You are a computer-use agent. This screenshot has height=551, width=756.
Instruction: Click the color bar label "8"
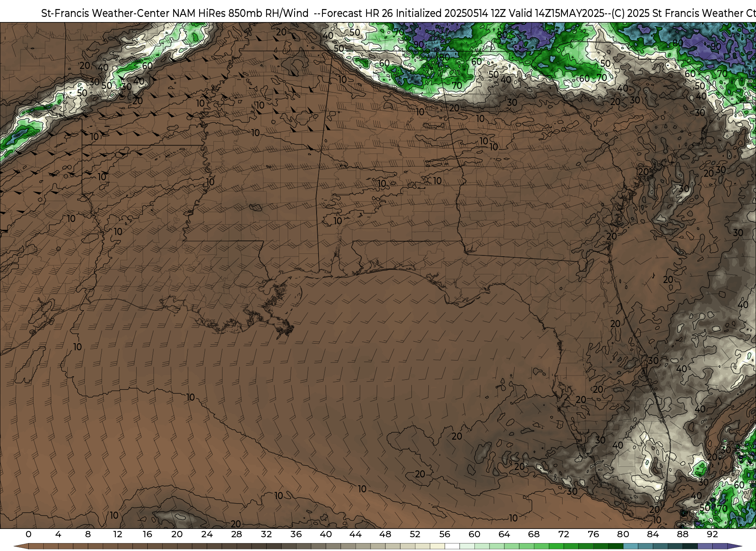click(88, 534)
